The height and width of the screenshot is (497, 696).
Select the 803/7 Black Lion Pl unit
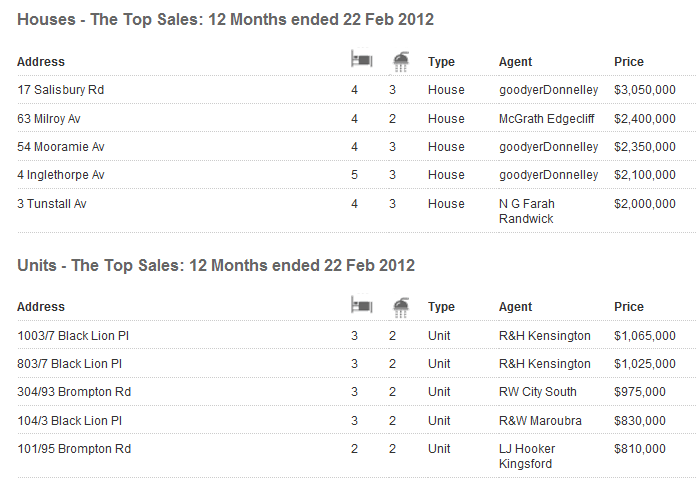pos(70,364)
